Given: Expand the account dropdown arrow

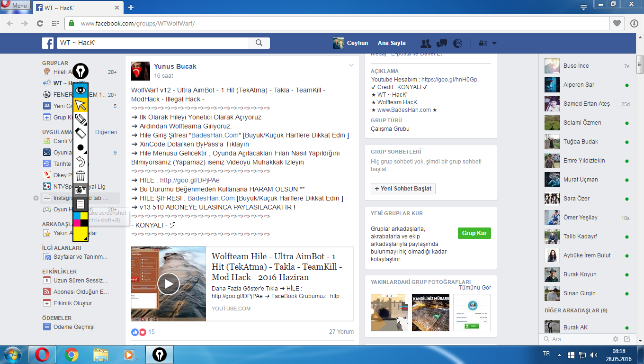Looking at the screenshot, I should coord(494,43).
